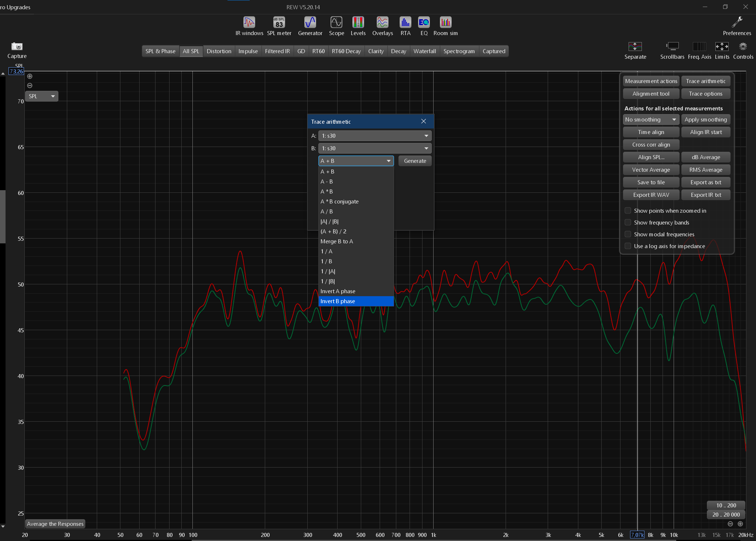Collapse the A + B operation dropdown
Viewport: 756px width, 541px height.
pos(356,161)
